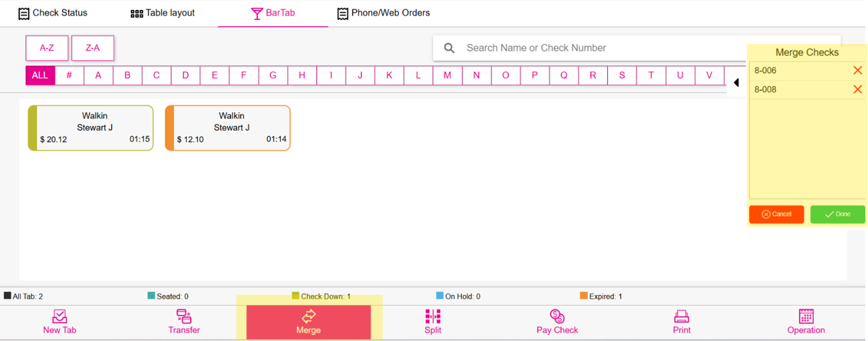The width and height of the screenshot is (868, 341).
Task: Collapse the Merge Checks side panel arrow
Action: 736,83
